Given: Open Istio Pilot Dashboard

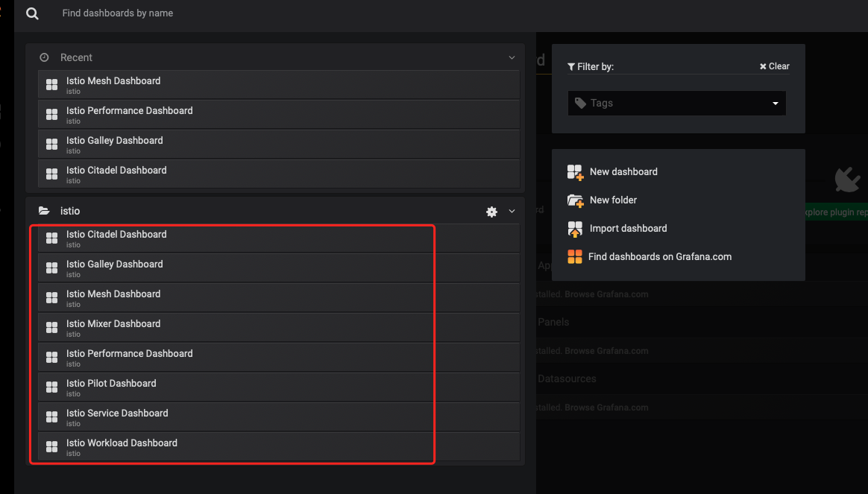Looking at the screenshot, I should (x=278, y=387).
